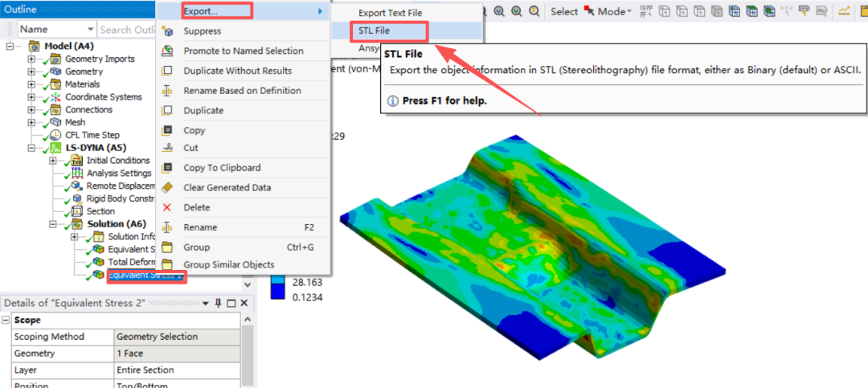Select the Body selection filter solid cube icon
Screen dimensions: 868x388
click(717, 11)
